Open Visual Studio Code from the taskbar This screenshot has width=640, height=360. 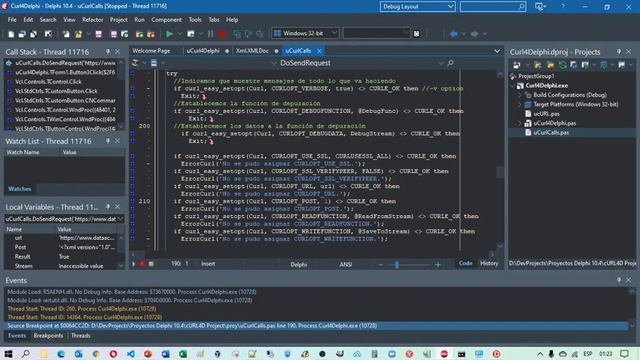[x=131, y=354]
